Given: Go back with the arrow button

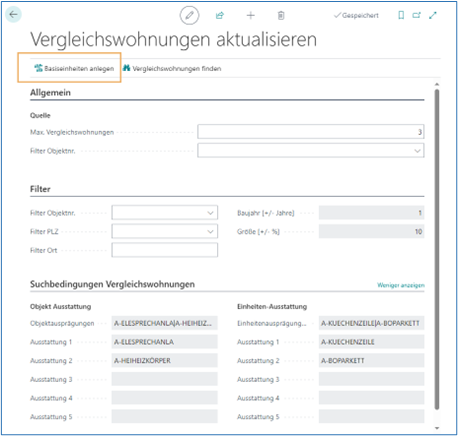Looking at the screenshot, I should click(13, 15).
